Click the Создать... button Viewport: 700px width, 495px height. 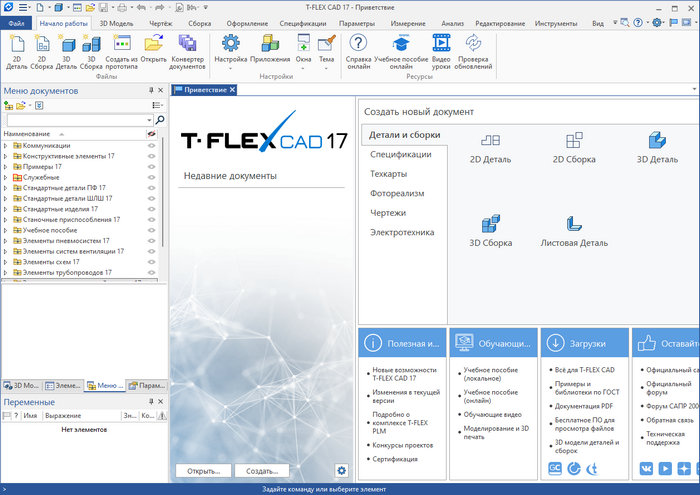(262, 471)
